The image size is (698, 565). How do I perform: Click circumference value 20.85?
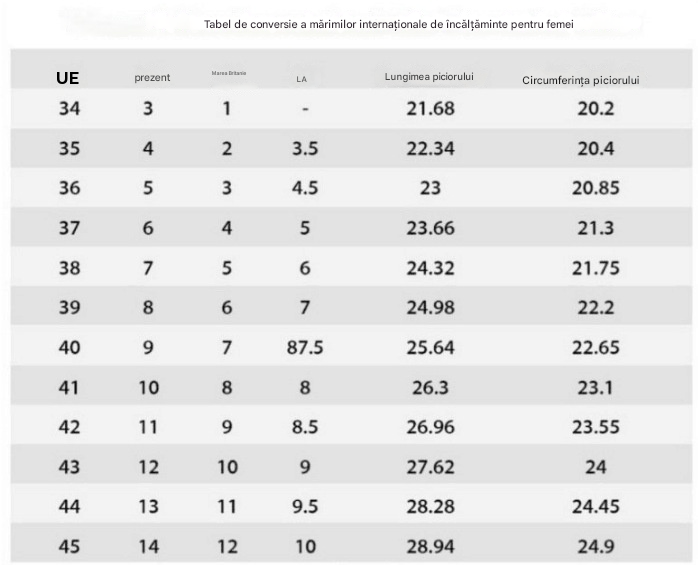[x=596, y=188]
